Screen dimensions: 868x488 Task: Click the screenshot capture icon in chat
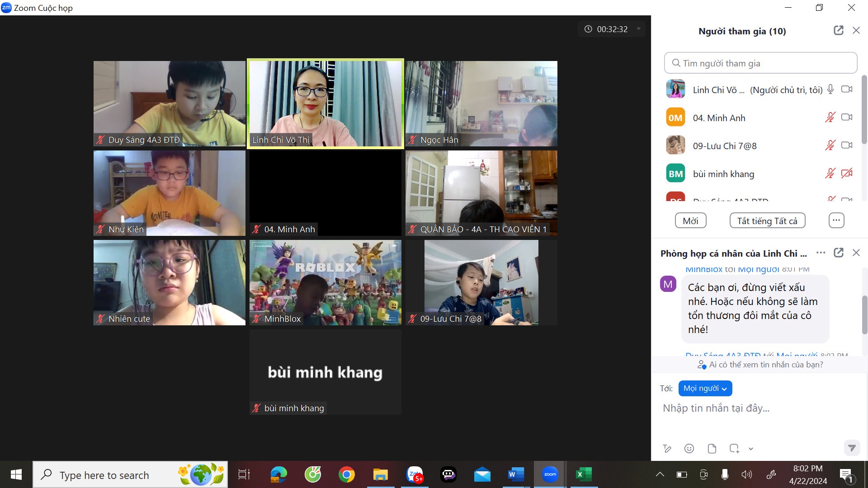pyautogui.click(x=734, y=448)
